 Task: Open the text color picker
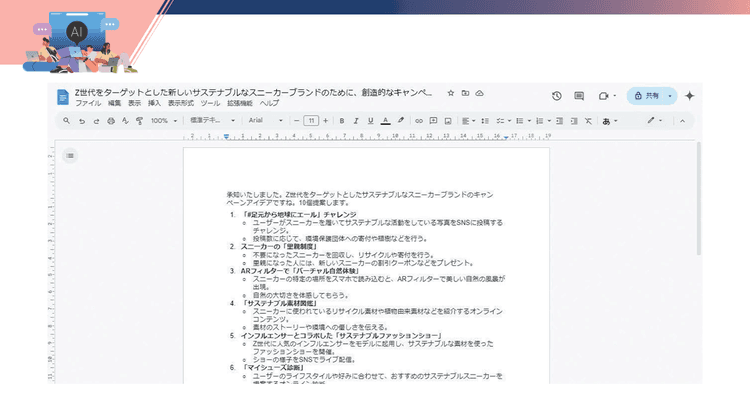pyautogui.click(x=386, y=121)
